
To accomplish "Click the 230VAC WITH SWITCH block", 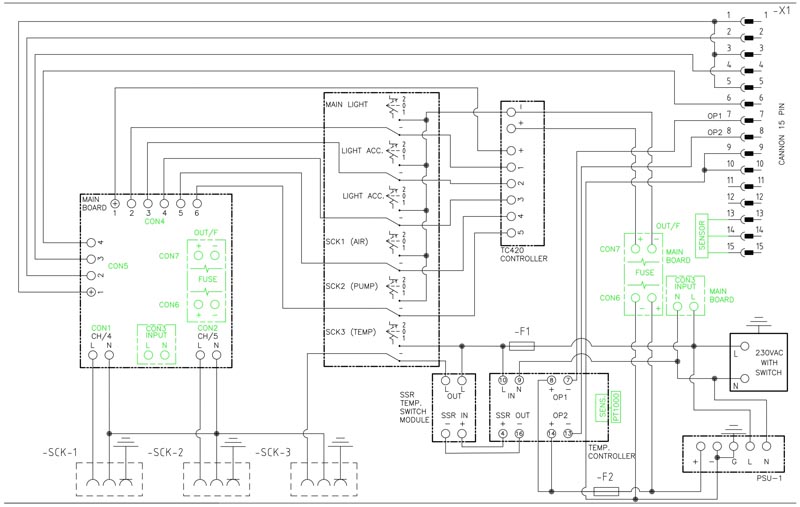I will click(759, 362).
